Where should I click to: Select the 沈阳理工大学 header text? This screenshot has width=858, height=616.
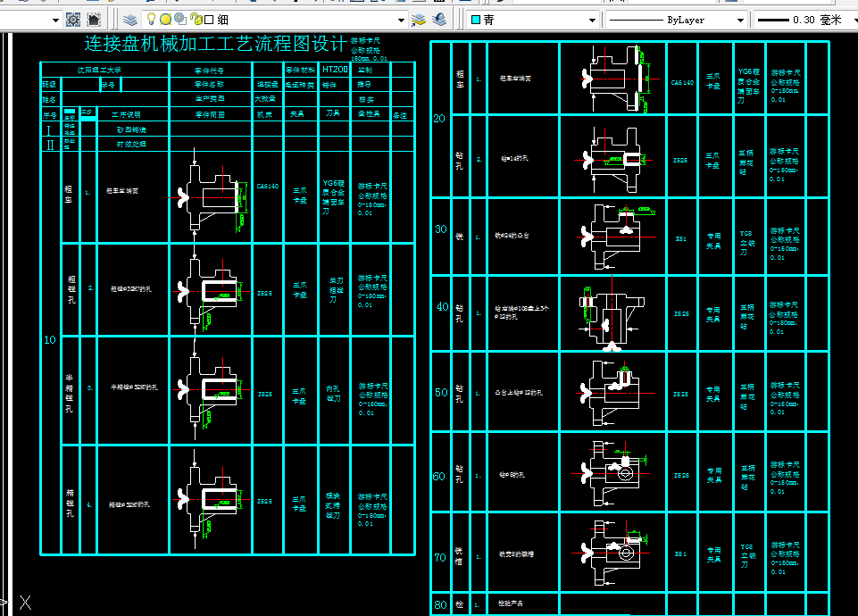pyautogui.click(x=99, y=70)
